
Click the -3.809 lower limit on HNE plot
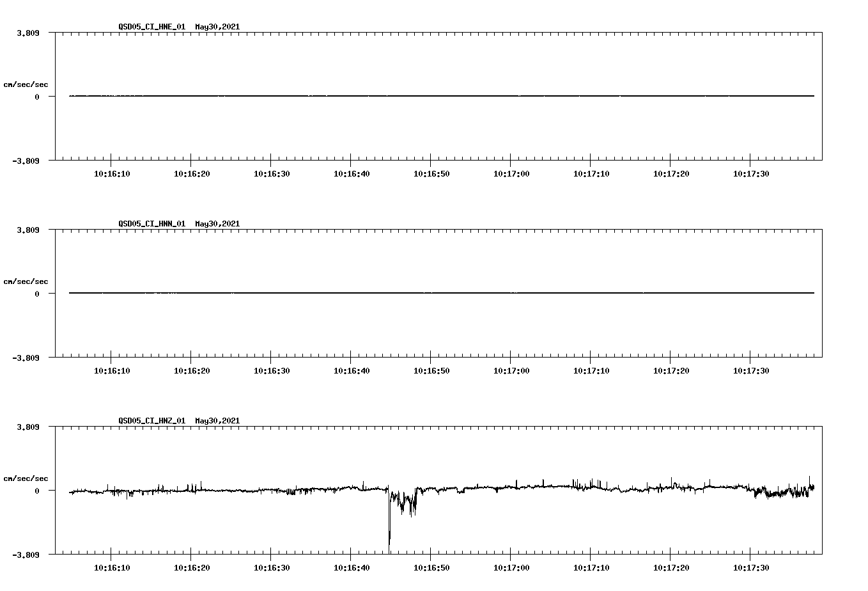point(26,161)
